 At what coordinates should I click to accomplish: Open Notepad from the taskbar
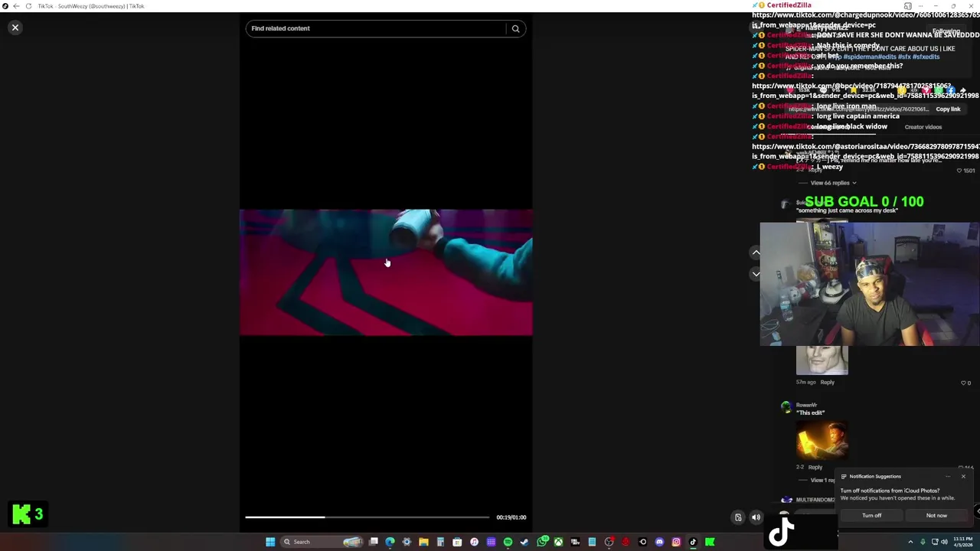pyautogui.click(x=592, y=542)
